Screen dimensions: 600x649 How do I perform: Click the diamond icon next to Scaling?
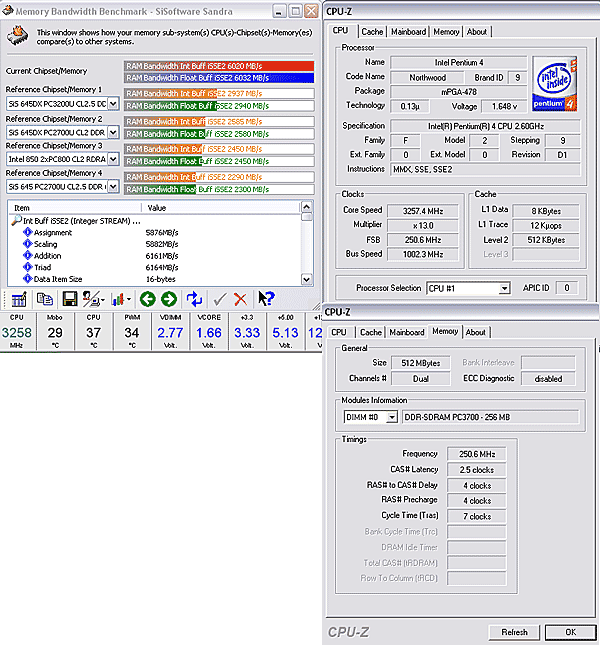tap(28, 244)
